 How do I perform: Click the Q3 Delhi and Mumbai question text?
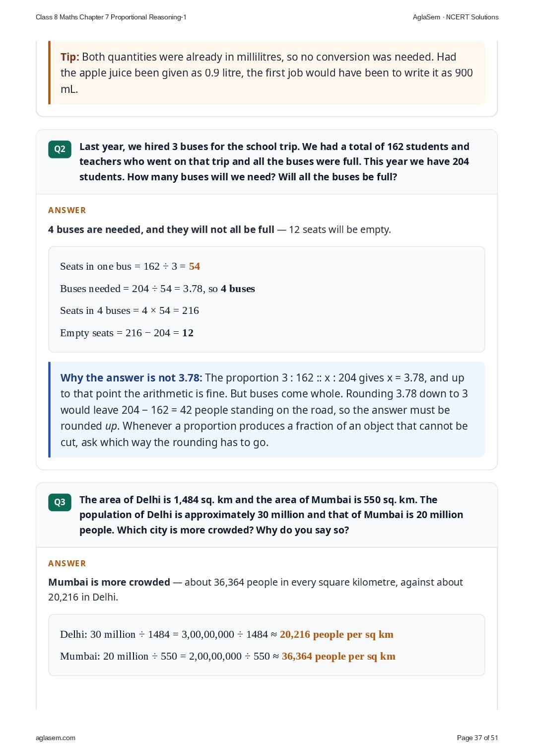pos(271,515)
